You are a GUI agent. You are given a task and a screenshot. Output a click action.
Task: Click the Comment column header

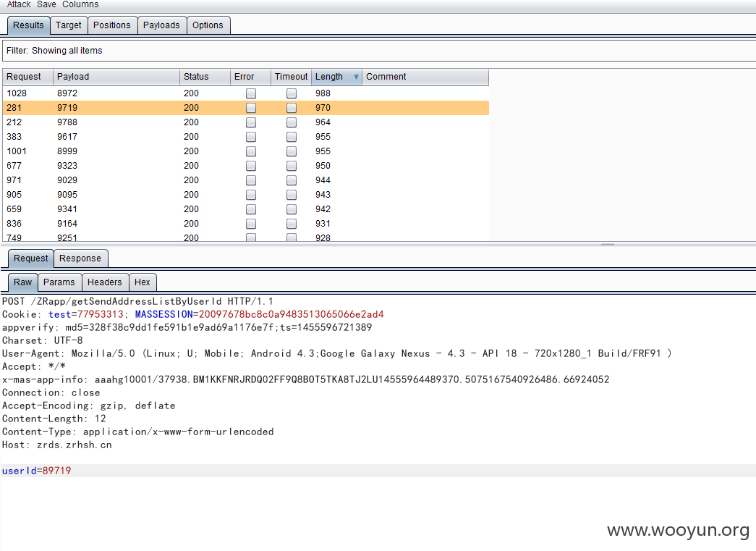click(425, 77)
